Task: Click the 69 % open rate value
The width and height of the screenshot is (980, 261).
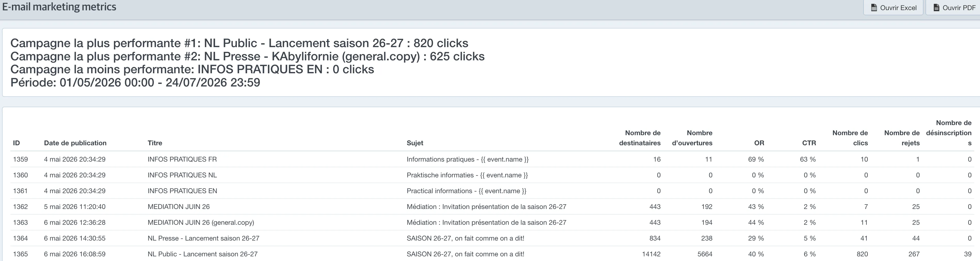Action: 756,159
